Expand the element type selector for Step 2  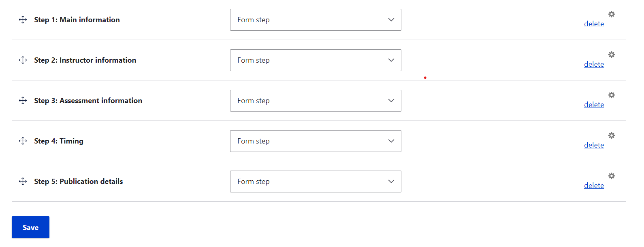point(316,60)
